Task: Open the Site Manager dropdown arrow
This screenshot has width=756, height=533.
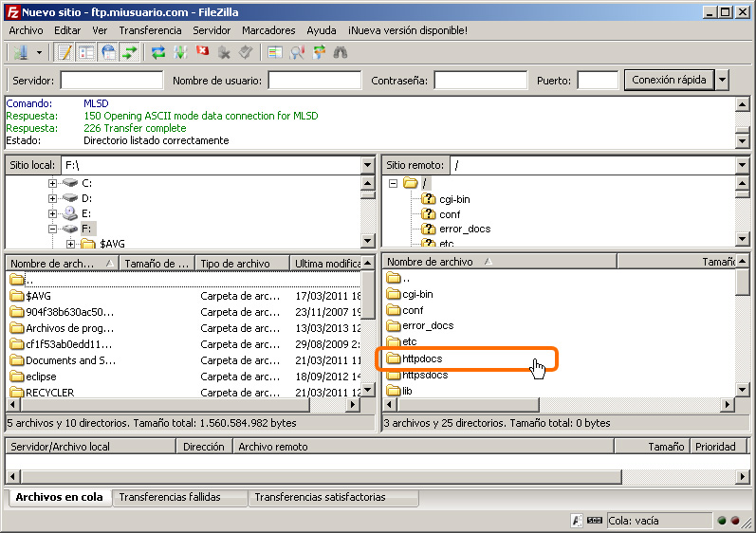Action: coord(39,52)
